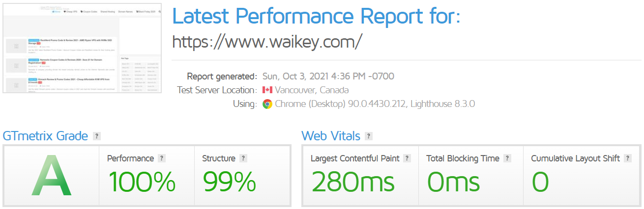Click the 0ms Total Blocking Time value
Image resolution: width=644 pixels, height=209 pixels.
(453, 182)
